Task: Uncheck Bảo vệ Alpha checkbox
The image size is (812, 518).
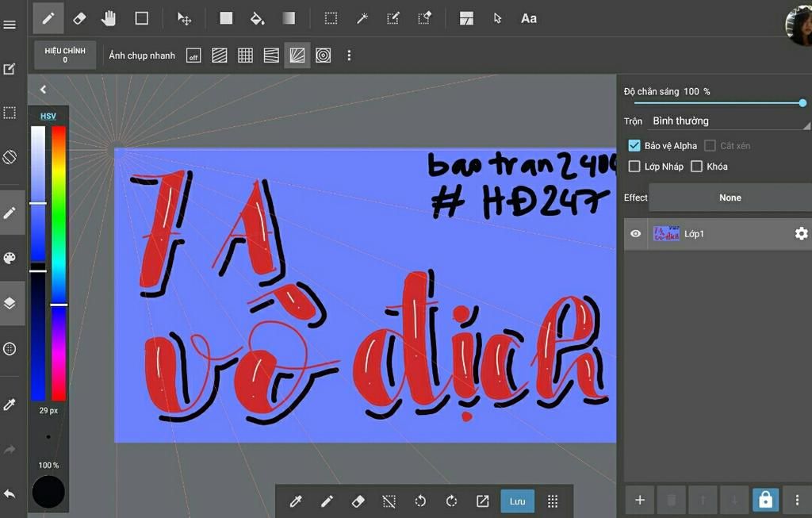Action: (x=634, y=145)
